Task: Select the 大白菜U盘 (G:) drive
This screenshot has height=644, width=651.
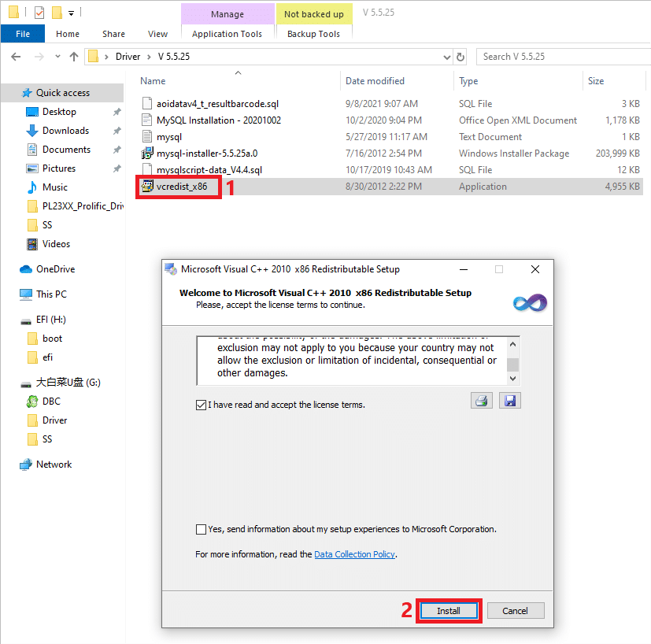Action: (x=61, y=383)
